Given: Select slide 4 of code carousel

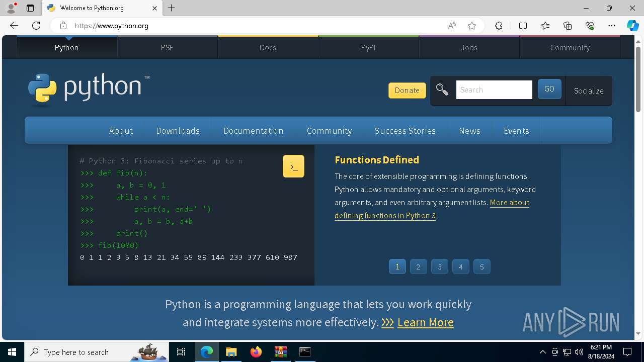Looking at the screenshot, I should [x=460, y=266].
